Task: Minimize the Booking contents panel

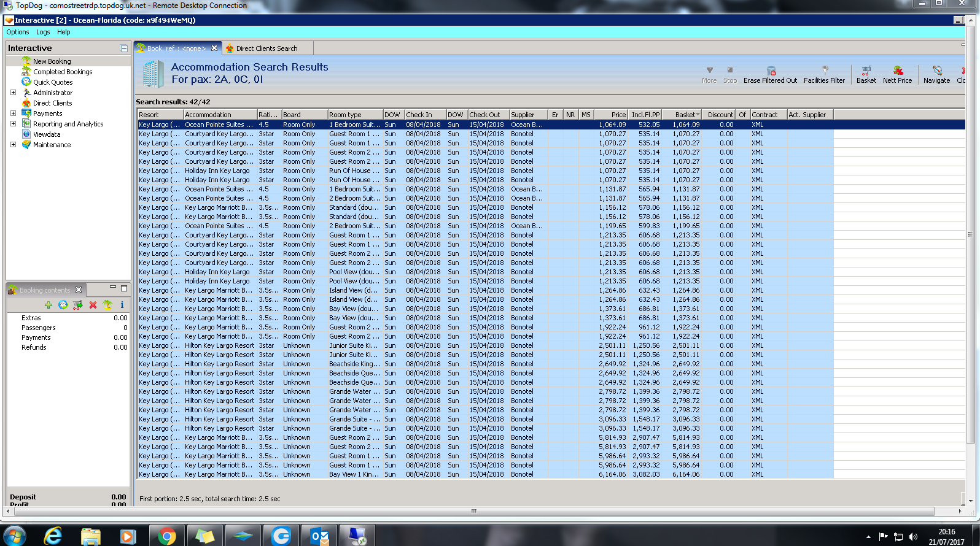Action: (113, 288)
